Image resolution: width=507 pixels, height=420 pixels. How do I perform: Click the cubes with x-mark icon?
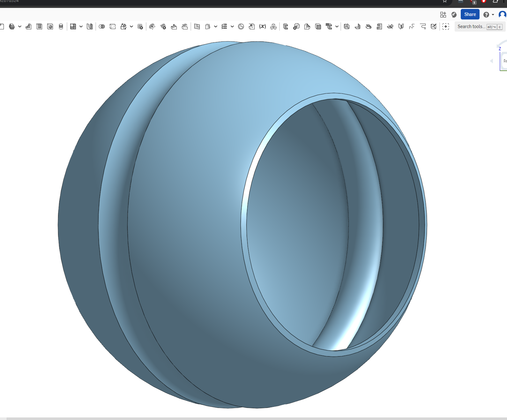coord(296,26)
